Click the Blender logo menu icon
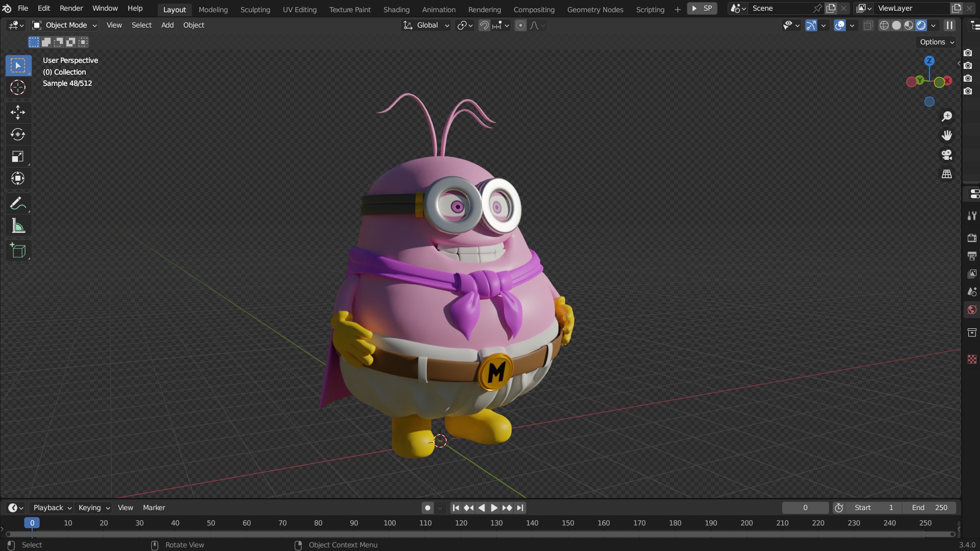The image size is (980, 551). coord(7,8)
